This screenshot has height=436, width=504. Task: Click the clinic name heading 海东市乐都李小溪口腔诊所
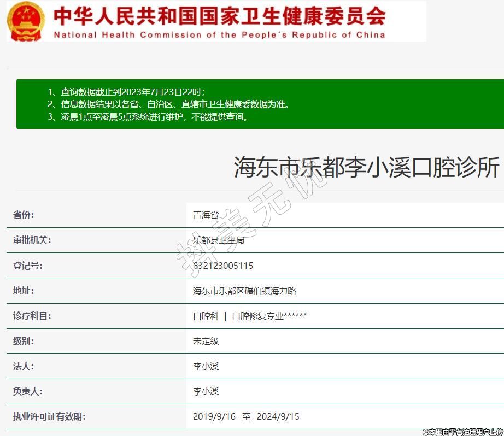tap(366, 168)
